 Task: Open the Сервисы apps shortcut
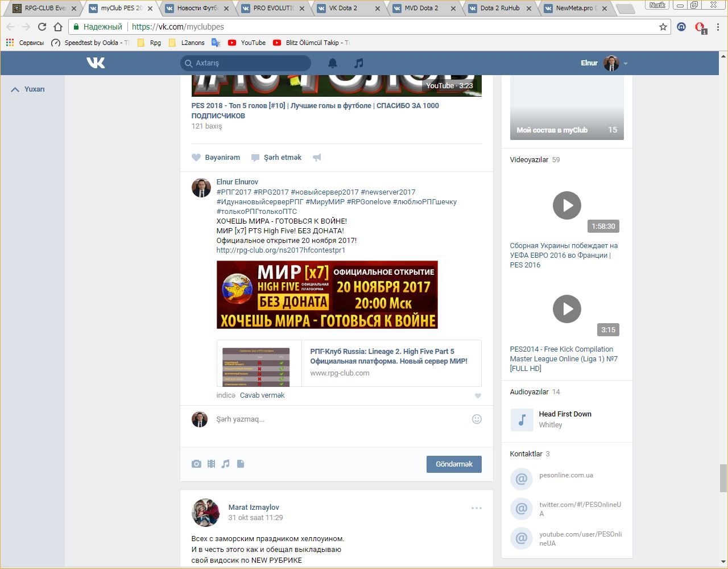24,43
